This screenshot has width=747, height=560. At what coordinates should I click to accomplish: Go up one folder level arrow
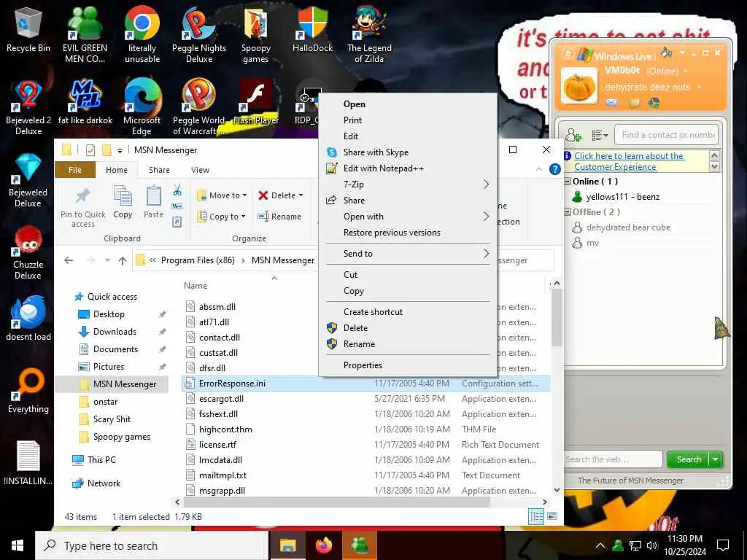(123, 260)
